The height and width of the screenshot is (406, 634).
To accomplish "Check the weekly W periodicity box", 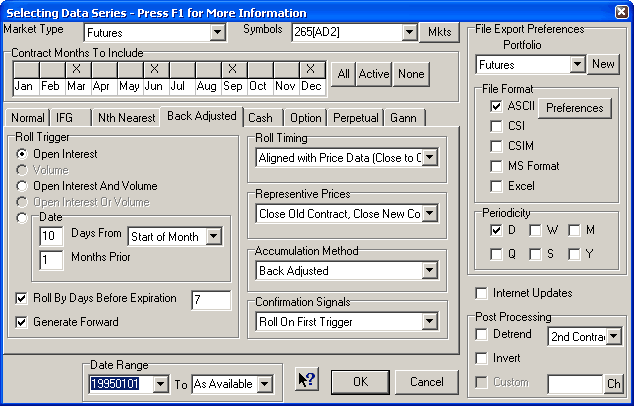I will point(535,230).
